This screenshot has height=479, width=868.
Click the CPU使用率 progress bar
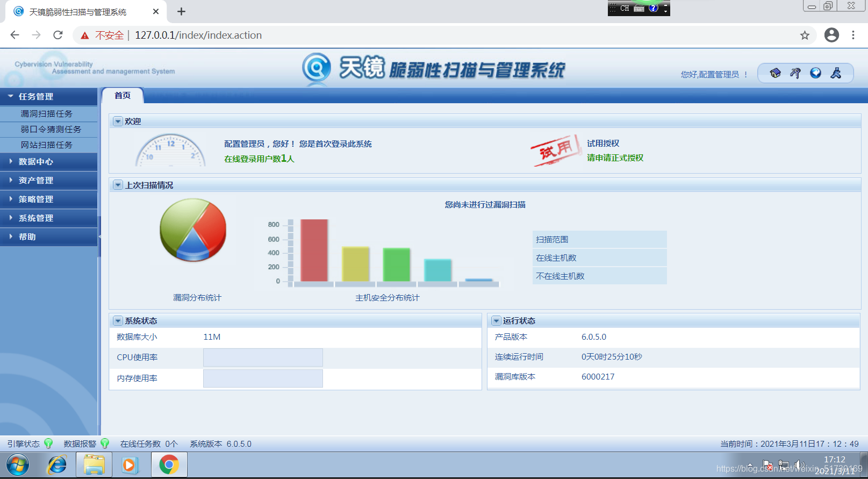(263, 358)
